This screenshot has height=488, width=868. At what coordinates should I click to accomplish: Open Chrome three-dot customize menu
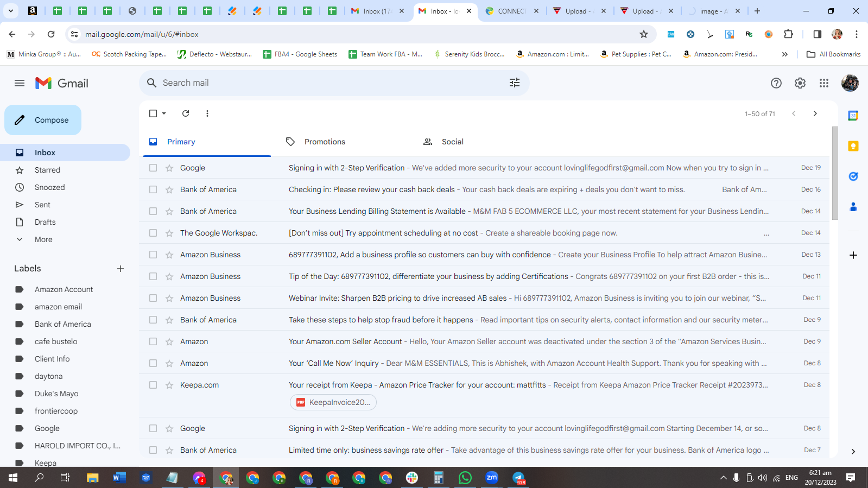[x=857, y=34]
